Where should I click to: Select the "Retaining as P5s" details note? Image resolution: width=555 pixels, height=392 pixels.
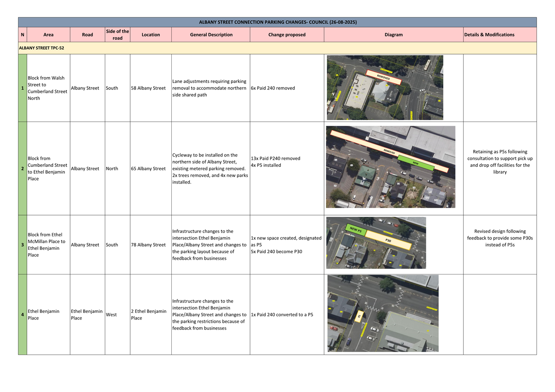tap(500, 162)
